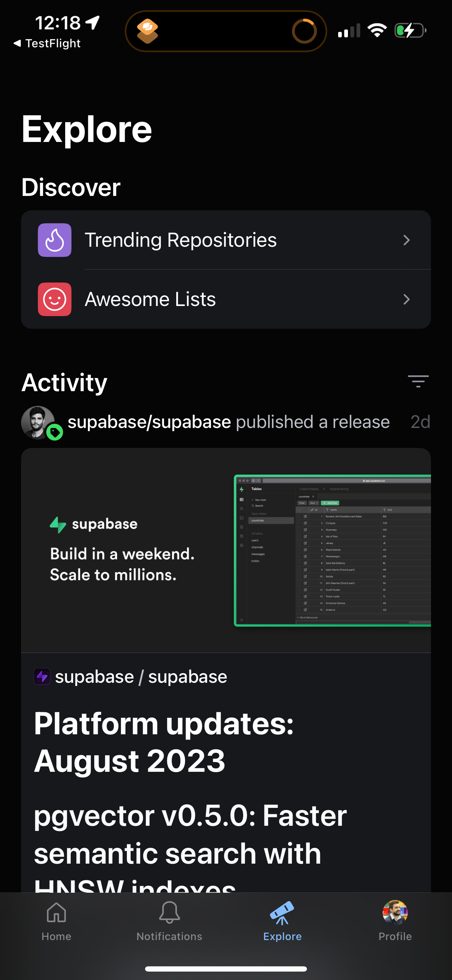Screen dimensions: 452x980
Task: Open Trending Repositories row
Action: [226, 240]
